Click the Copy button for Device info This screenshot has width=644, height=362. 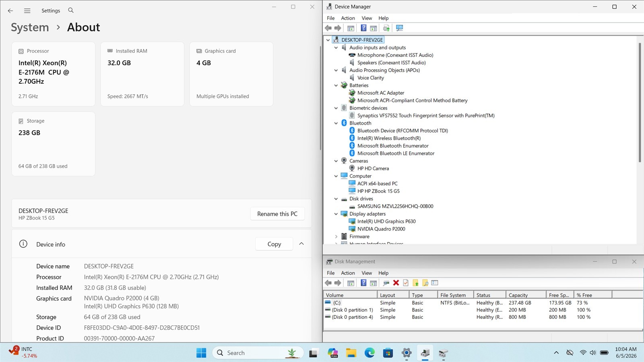274,244
